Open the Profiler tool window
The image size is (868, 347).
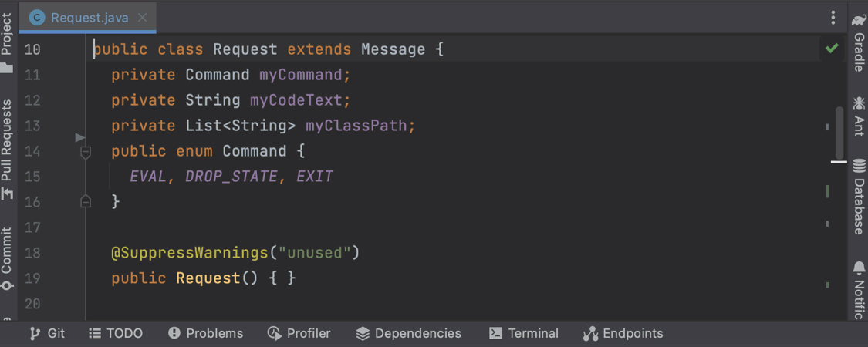(299, 333)
